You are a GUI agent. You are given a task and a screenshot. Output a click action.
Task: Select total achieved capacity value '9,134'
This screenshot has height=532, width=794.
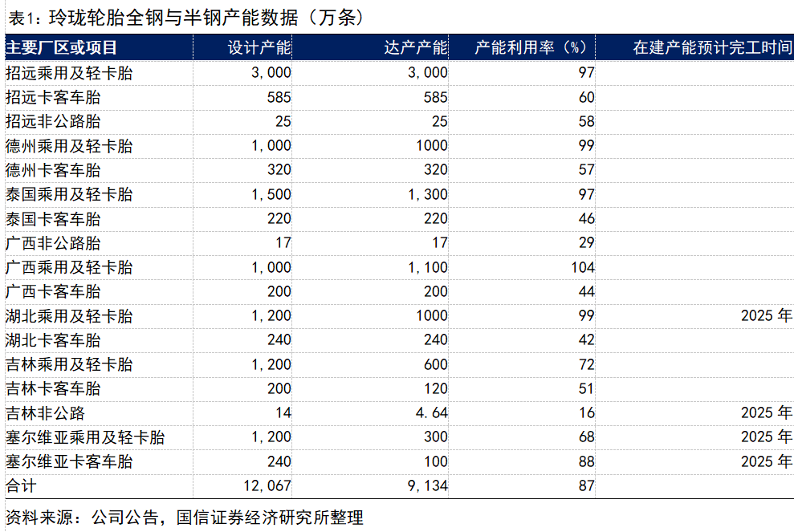428,486
